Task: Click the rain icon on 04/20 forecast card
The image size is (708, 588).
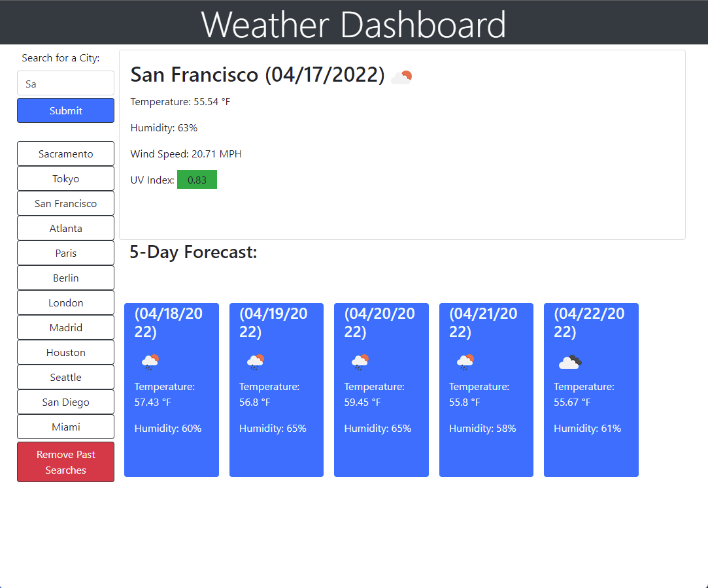Action: (360, 361)
